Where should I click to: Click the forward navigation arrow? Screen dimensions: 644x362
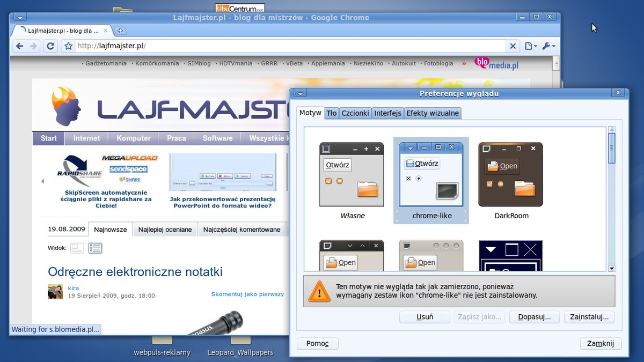tap(33, 46)
